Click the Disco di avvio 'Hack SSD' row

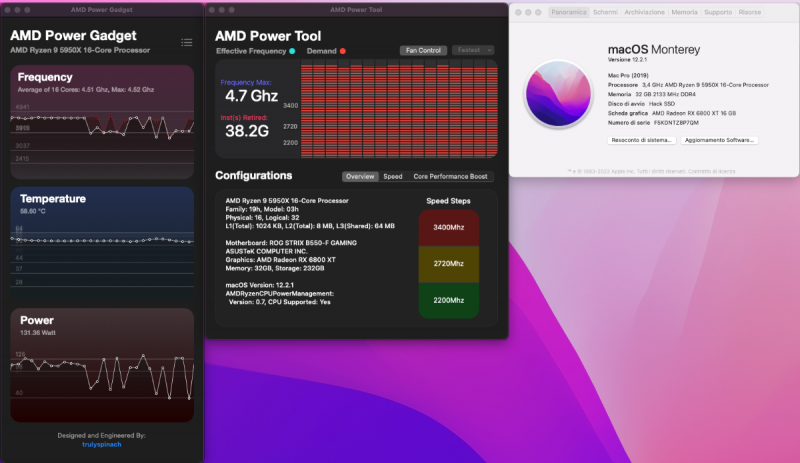[x=641, y=104]
